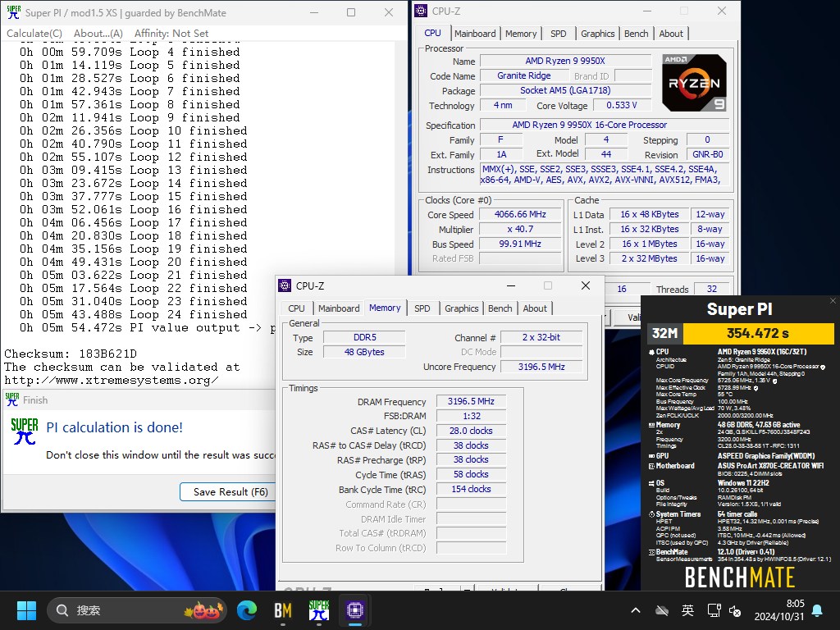Image resolution: width=840 pixels, height=630 pixels.
Task: Click the DRAM Frequency value 3196.5 MHz
Action: point(471,401)
